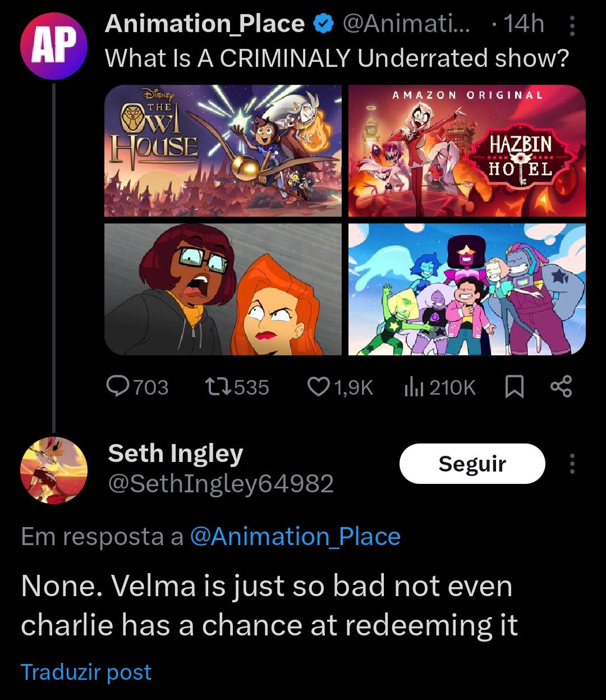Open the reply comments icon
This screenshot has height=700, width=606.
(117, 387)
